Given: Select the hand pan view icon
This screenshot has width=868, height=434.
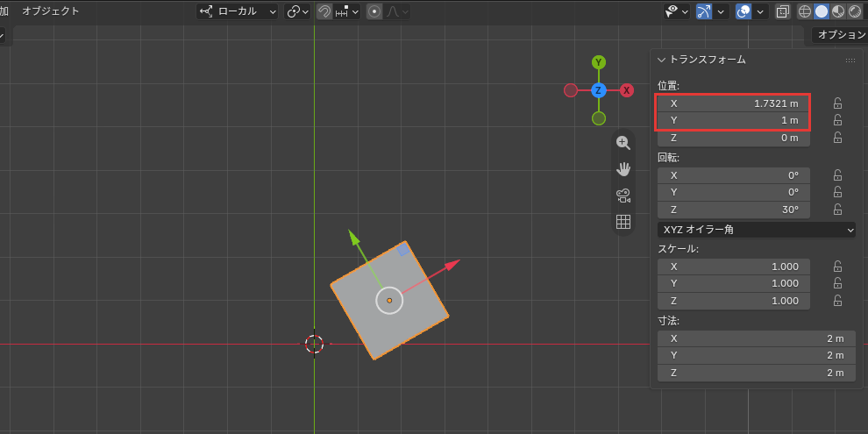Looking at the screenshot, I should 623,169.
